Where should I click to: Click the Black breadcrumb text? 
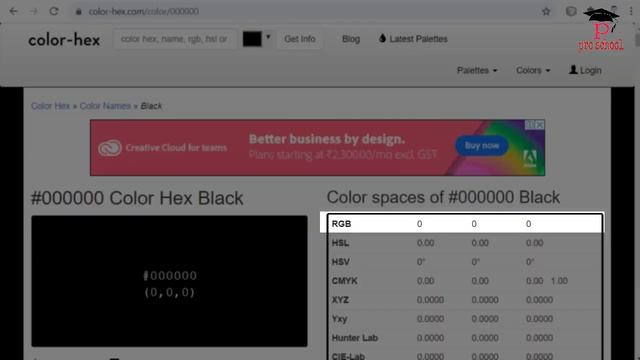[x=151, y=106]
